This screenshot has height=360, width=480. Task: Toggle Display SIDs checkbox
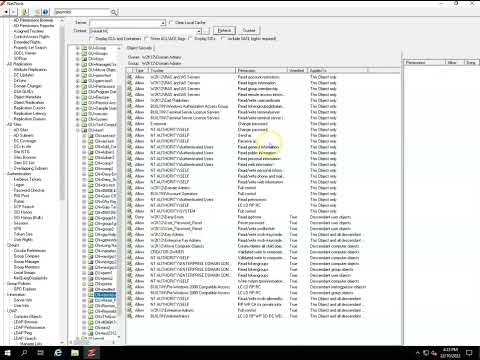tap(190, 38)
